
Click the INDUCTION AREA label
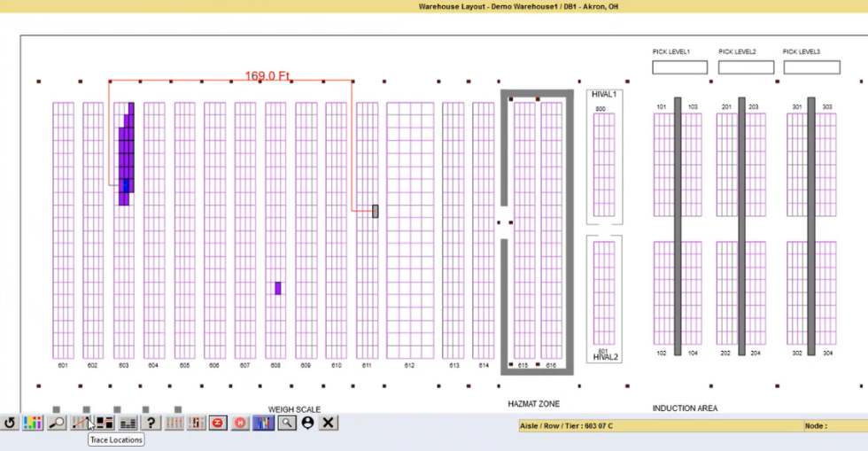(x=685, y=408)
